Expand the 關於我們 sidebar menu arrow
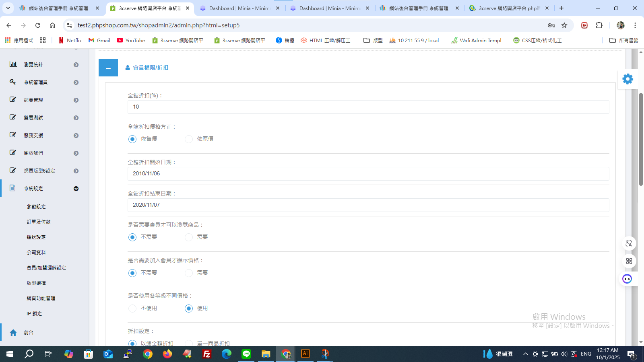644x362 pixels. click(x=76, y=153)
